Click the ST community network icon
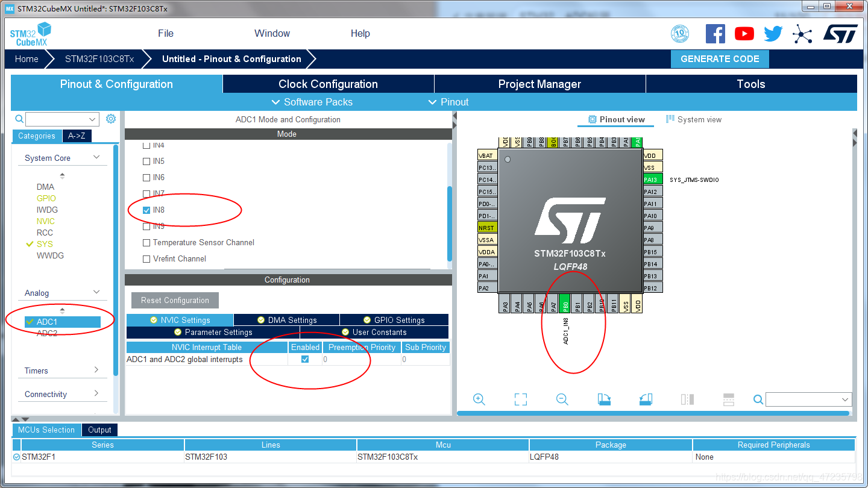This screenshot has width=868, height=488. tap(802, 34)
